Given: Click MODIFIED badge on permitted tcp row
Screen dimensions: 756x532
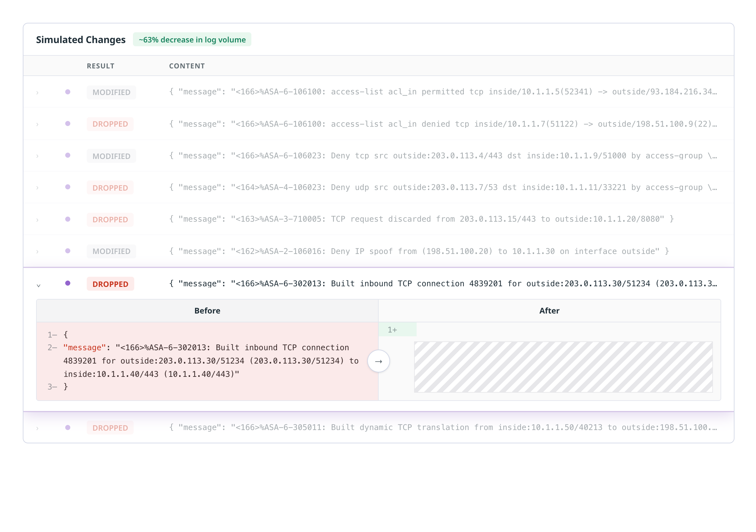Looking at the screenshot, I should click(111, 92).
